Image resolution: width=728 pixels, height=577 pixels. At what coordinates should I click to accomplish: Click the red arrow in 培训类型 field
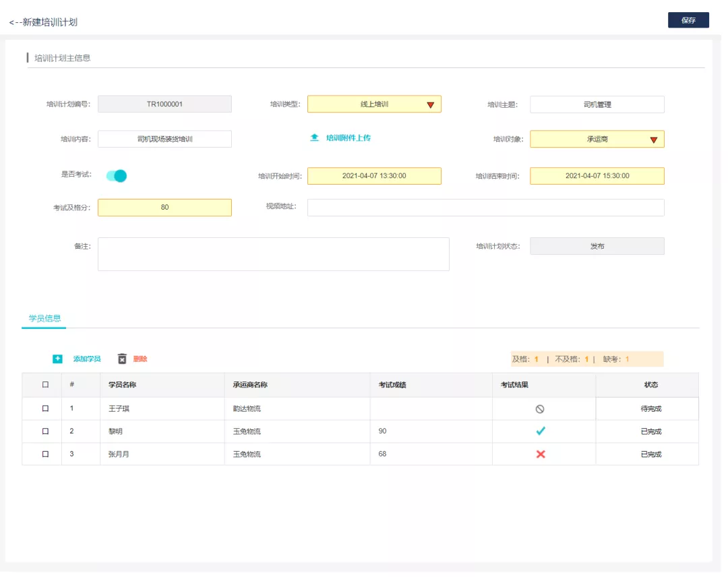pyautogui.click(x=430, y=104)
